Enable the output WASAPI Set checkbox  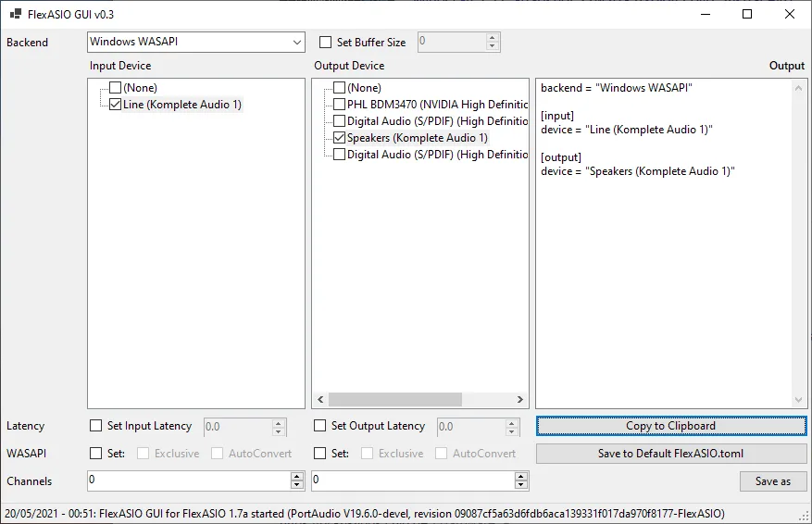pyautogui.click(x=320, y=454)
